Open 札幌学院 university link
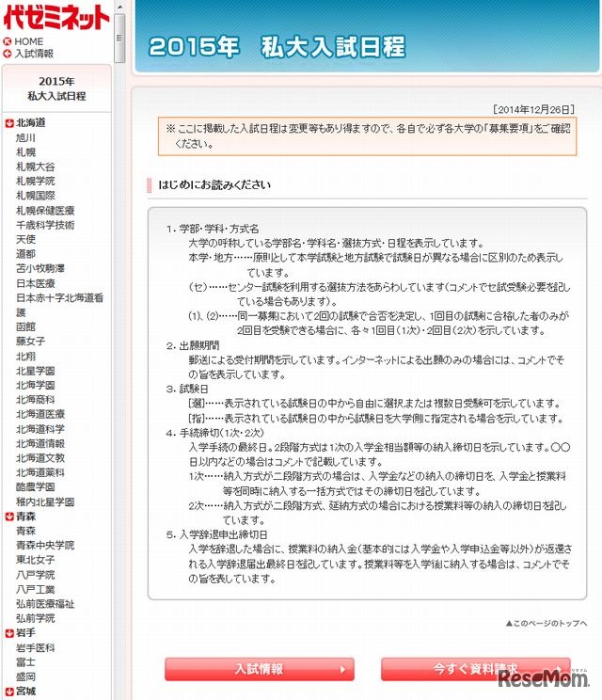Viewport: 602px width, 700px height. [x=36, y=182]
